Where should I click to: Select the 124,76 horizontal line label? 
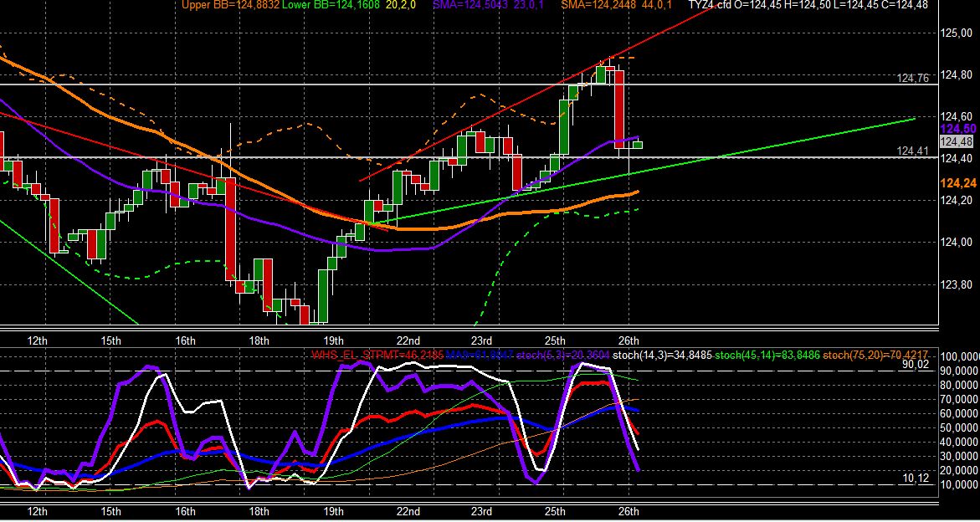click(912, 78)
